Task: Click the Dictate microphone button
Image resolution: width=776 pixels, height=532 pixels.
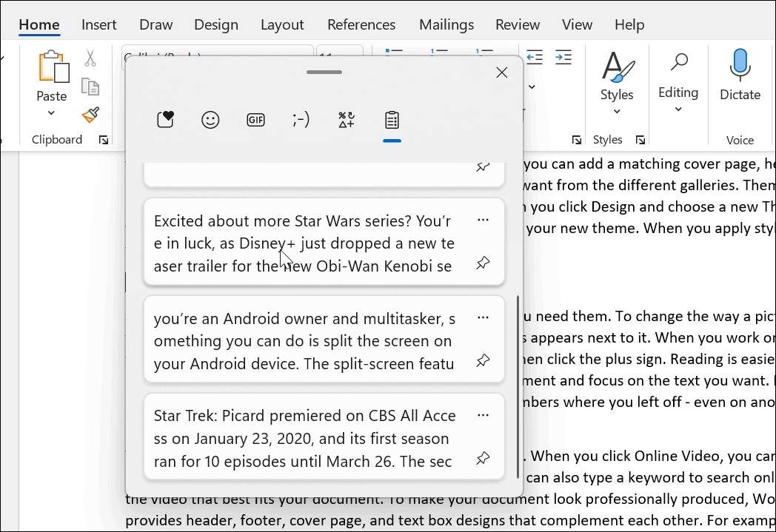Action: (x=739, y=75)
